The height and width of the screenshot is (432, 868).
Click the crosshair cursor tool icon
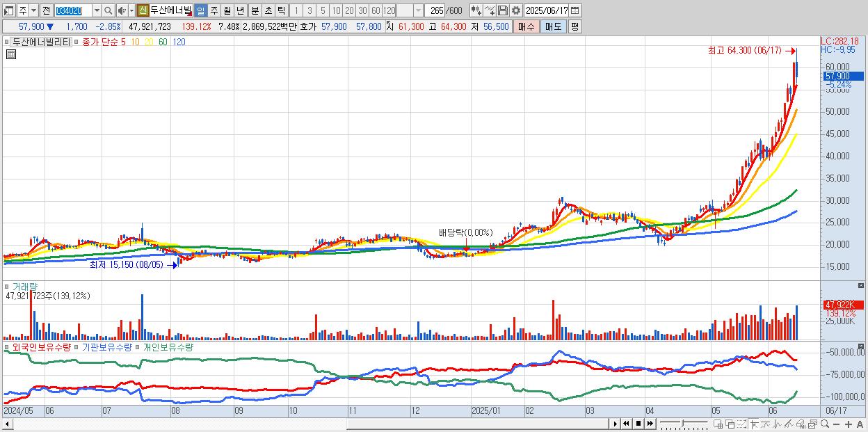(754, 424)
